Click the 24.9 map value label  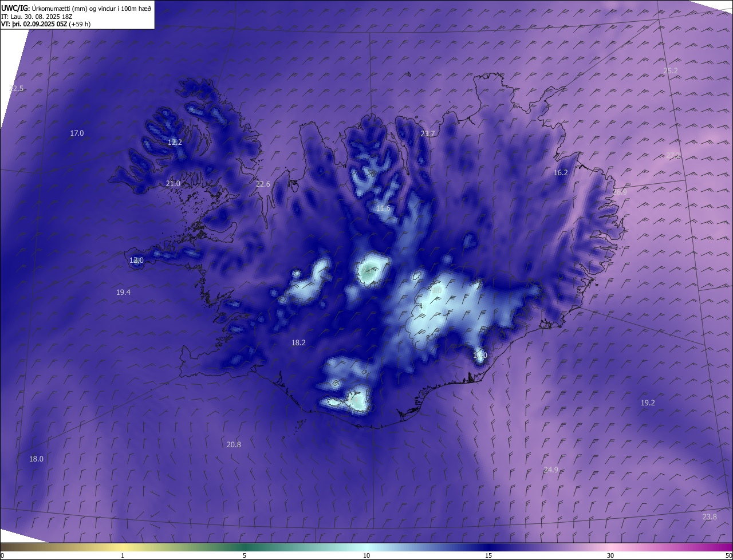[550, 470]
